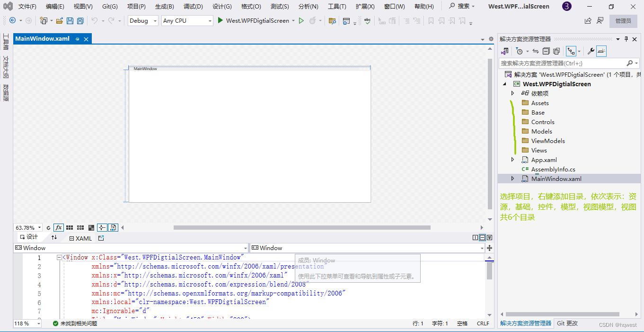Select the ViewModels folder
The width and height of the screenshot is (644, 332).
click(x=548, y=141)
